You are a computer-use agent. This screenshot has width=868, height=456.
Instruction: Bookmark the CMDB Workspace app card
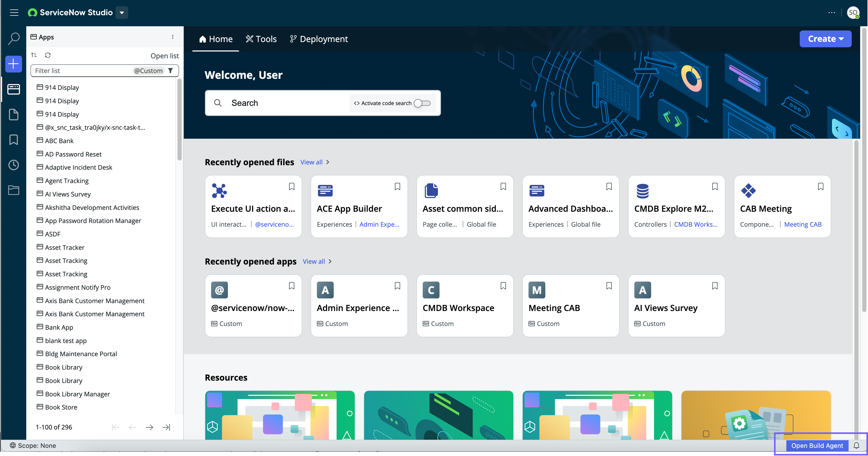tap(503, 286)
